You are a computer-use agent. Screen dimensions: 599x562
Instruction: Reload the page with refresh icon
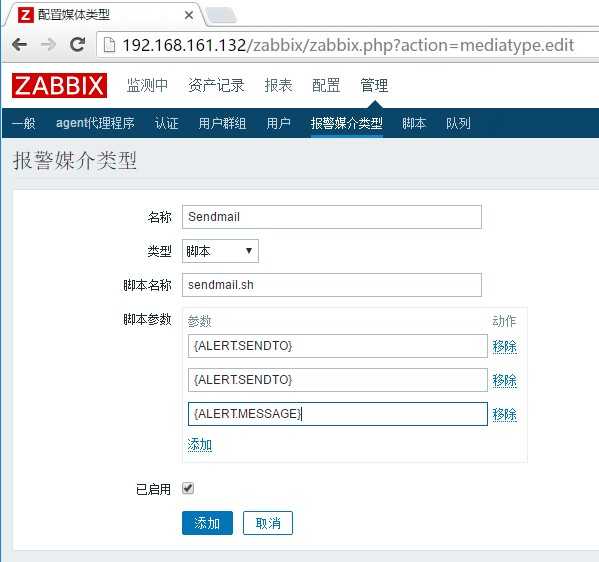(78, 45)
